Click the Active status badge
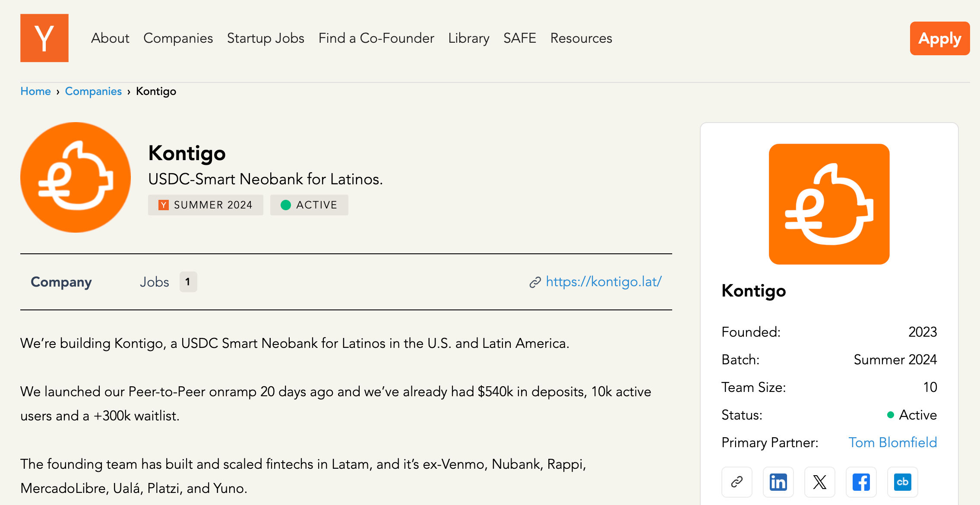The image size is (980, 505). pyautogui.click(x=309, y=205)
